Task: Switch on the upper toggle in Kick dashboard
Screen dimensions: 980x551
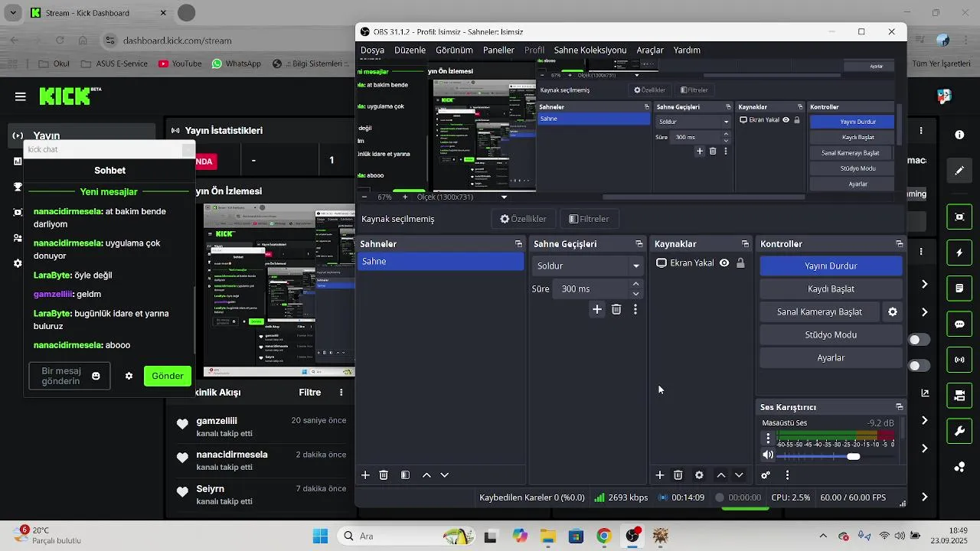Action: (x=919, y=339)
